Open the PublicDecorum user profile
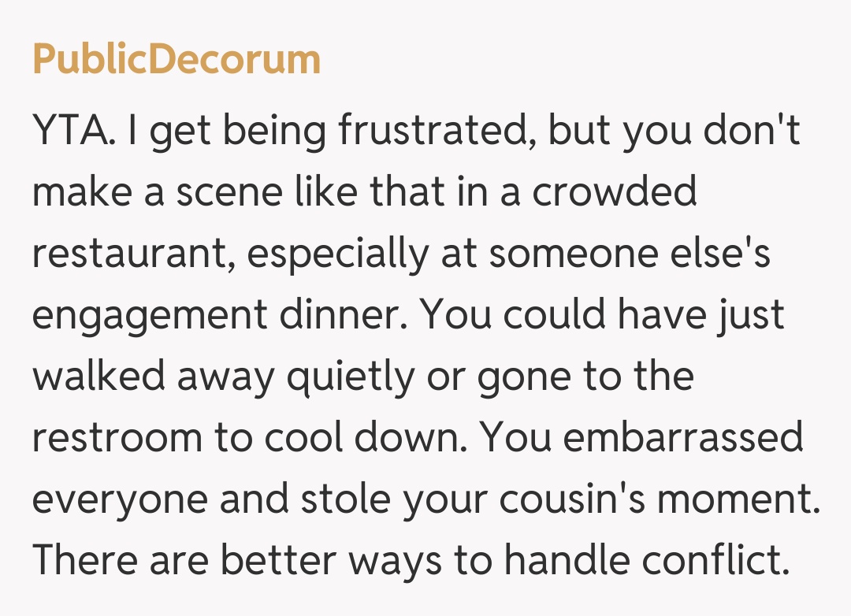 tap(177, 60)
